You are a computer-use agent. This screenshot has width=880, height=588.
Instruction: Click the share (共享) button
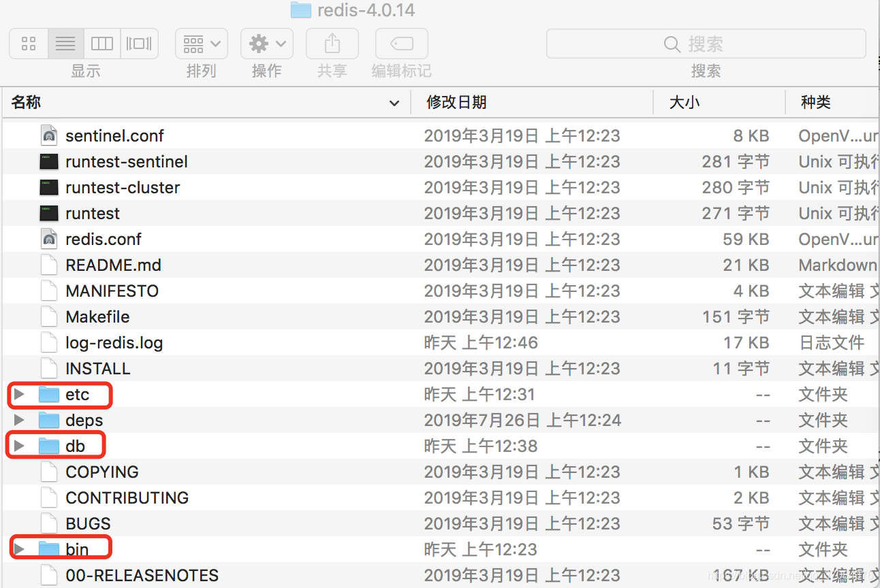(332, 44)
